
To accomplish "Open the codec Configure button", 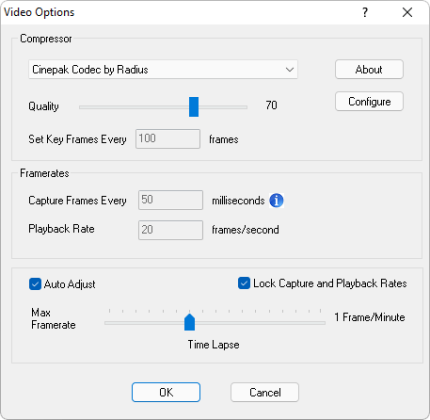I will click(x=369, y=101).
